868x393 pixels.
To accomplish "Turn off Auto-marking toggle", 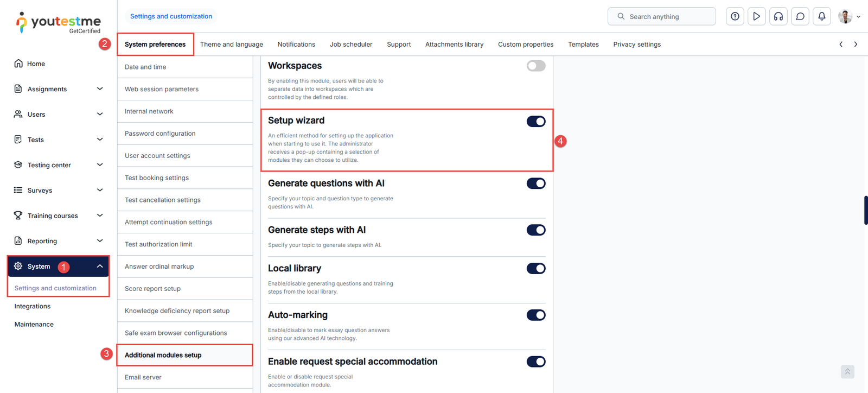I will pos(535,315).
